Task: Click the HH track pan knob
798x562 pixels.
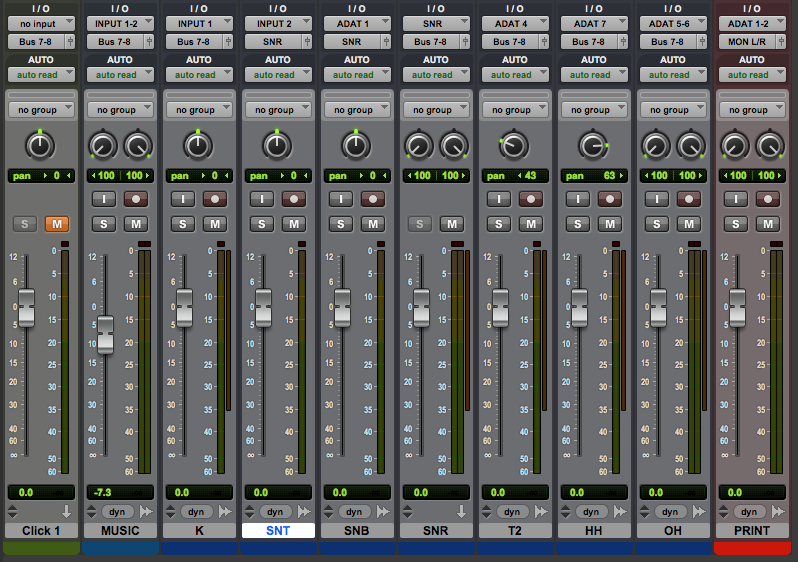Action: [592, 147]
